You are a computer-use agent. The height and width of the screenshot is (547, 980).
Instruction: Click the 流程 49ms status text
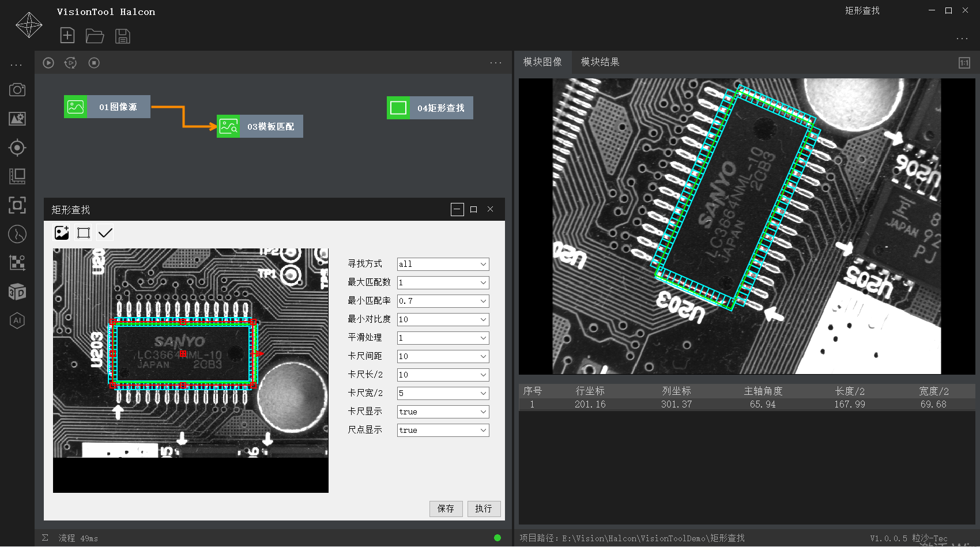pyautogui.click(x=78, y=538)
